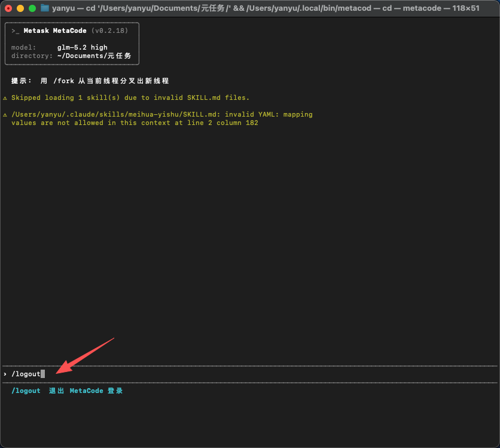Click the warning icon beside SKILL.md path
Viewport: 500px width, 448px height.
pos(5,115)
